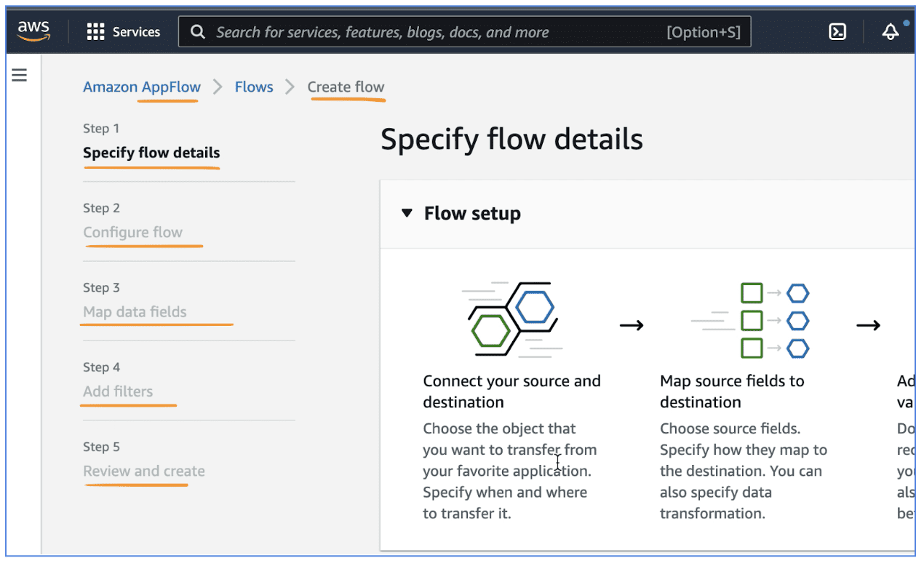Select Step 3 Map data fields

coord(135,311)
